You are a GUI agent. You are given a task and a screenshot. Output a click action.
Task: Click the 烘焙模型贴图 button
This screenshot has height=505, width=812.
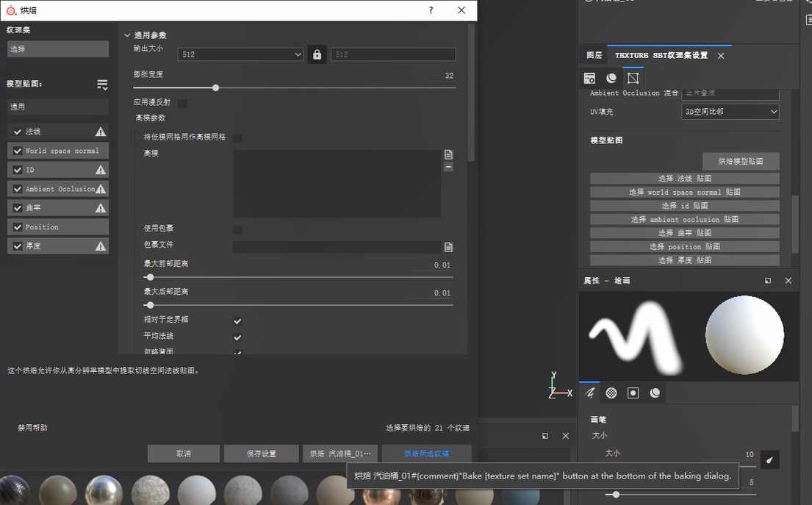740,161
